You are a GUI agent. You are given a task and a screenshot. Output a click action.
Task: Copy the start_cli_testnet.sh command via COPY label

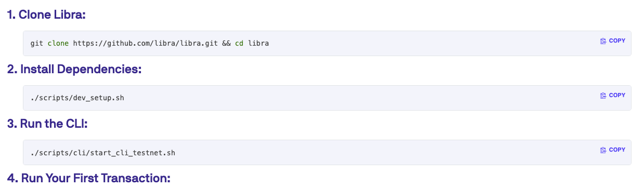coord(617,150)
